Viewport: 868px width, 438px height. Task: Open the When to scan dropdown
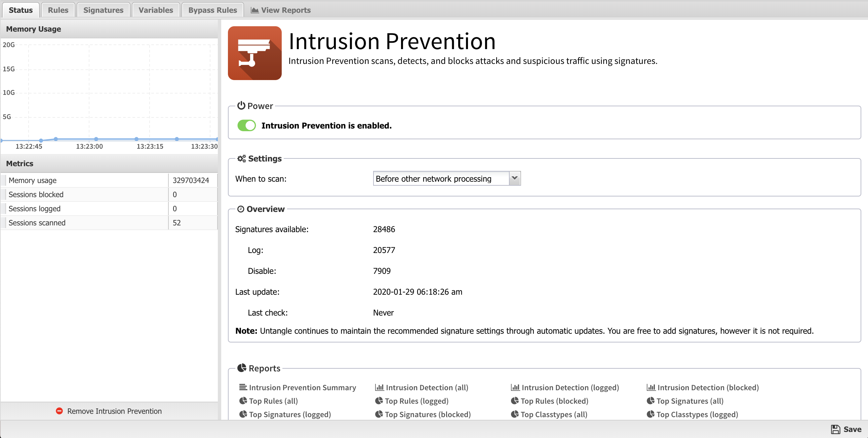tap(447, 178)
